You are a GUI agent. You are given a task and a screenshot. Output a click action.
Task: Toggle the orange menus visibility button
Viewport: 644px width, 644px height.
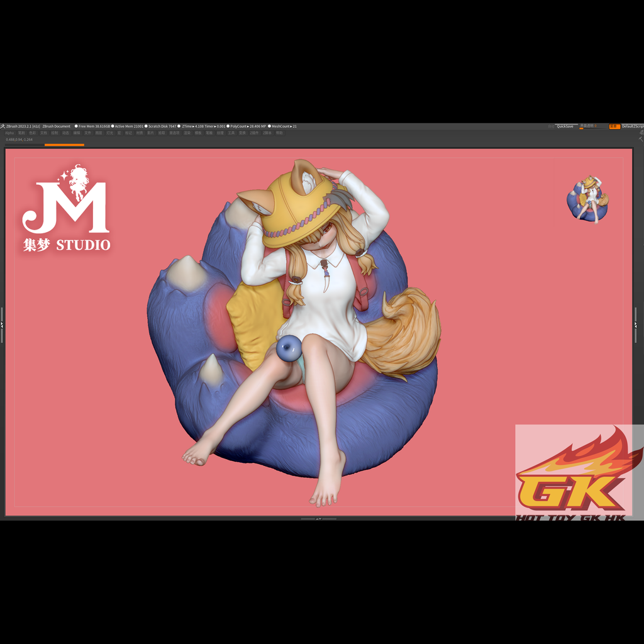[614, 126]
